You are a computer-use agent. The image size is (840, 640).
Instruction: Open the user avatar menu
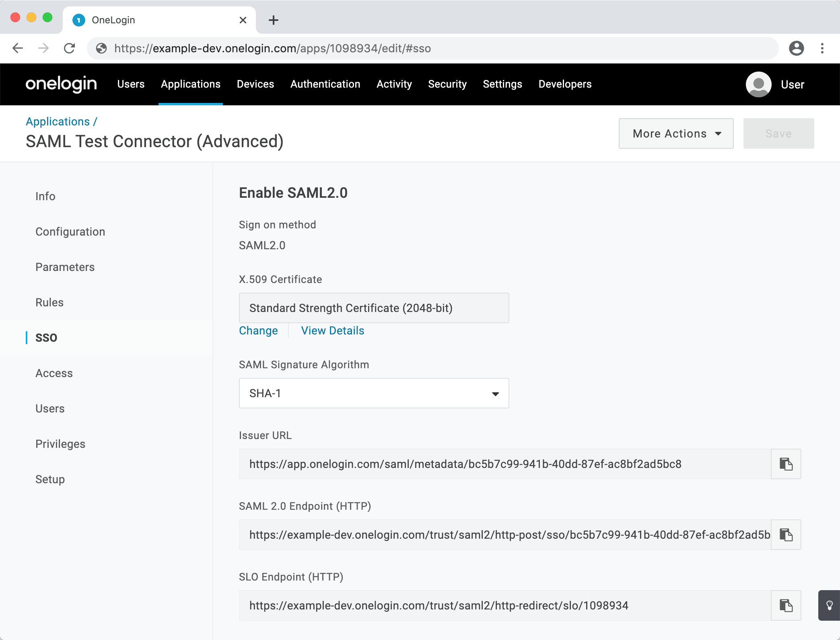pyautogui.click(x=758, y=84)
